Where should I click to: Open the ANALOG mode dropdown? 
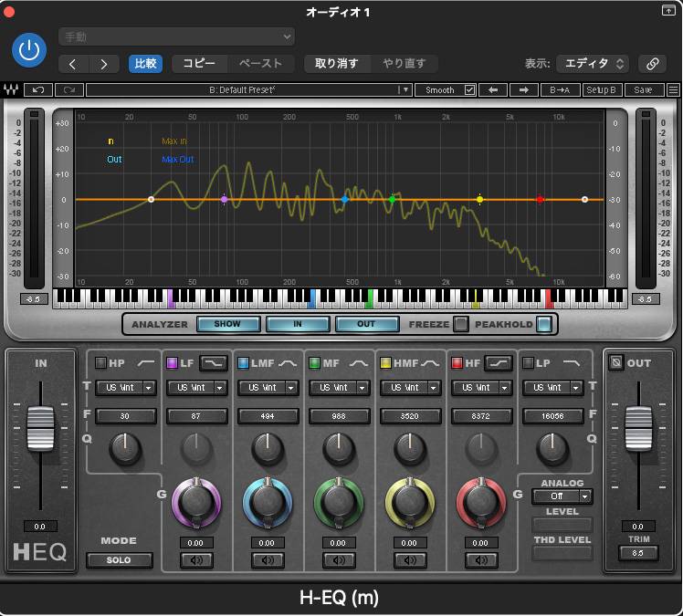tap(562, 496)
